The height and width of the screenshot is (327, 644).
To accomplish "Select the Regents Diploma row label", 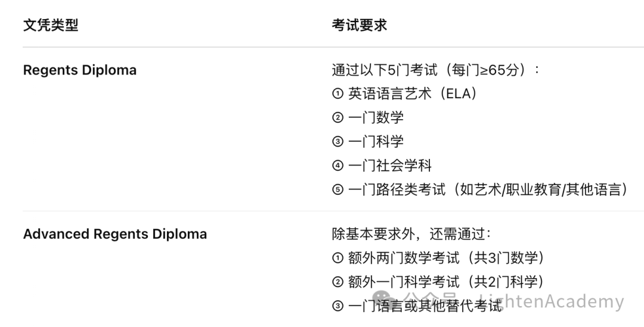I will pyautogui.click(x=80, y=70).
